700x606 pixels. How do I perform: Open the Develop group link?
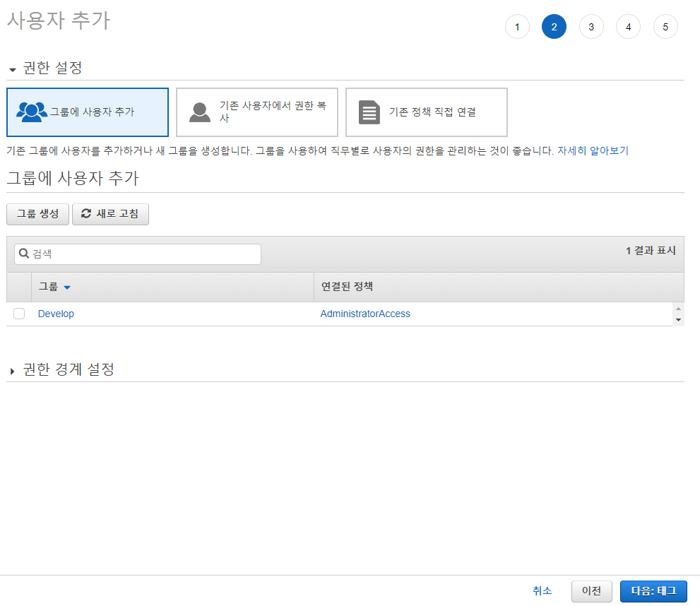pyautogui.click(x=56, y=314)
